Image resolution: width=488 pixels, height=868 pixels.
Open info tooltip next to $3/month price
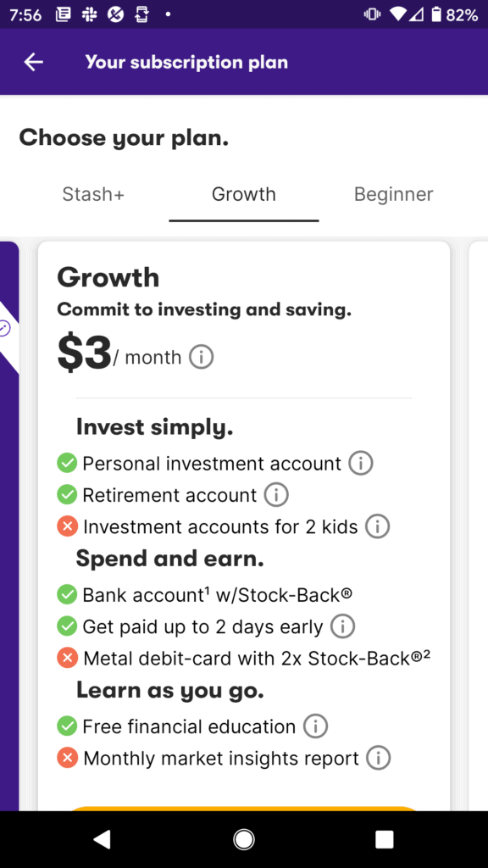pos(201,357)
